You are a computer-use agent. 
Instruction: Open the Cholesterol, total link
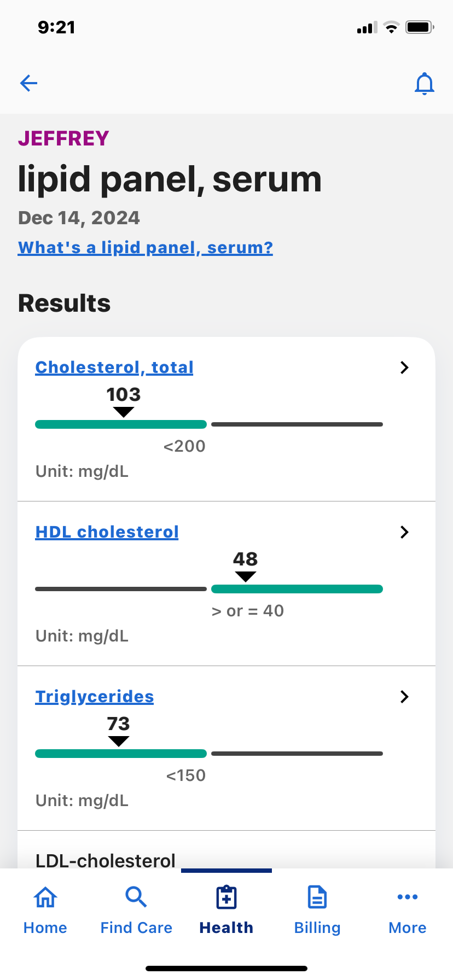click(114, 367)
